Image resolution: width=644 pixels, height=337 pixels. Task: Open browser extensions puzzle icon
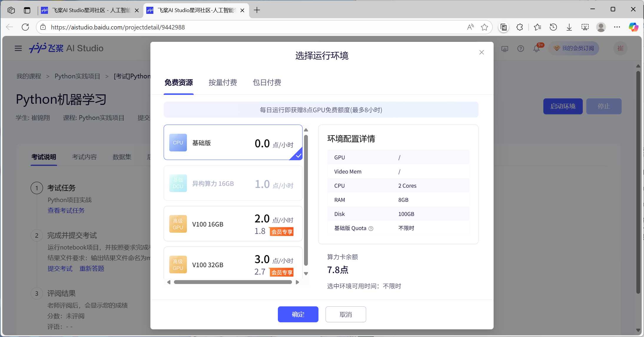519,27
